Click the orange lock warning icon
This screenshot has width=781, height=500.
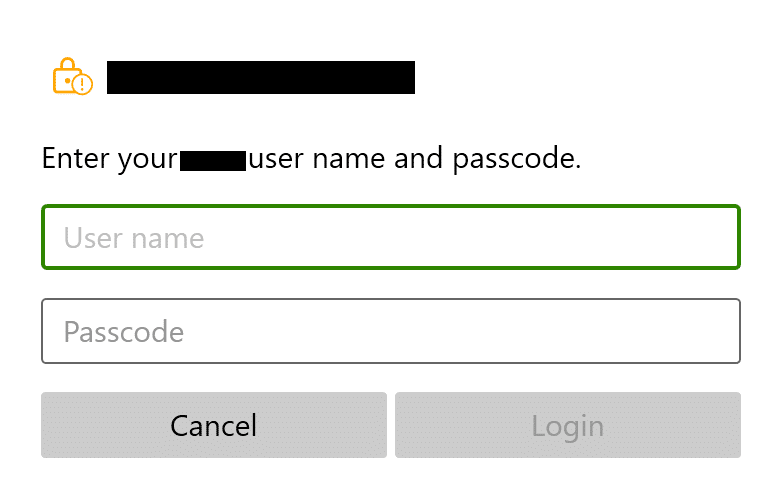pyautogui.click(x=72, y=78)
